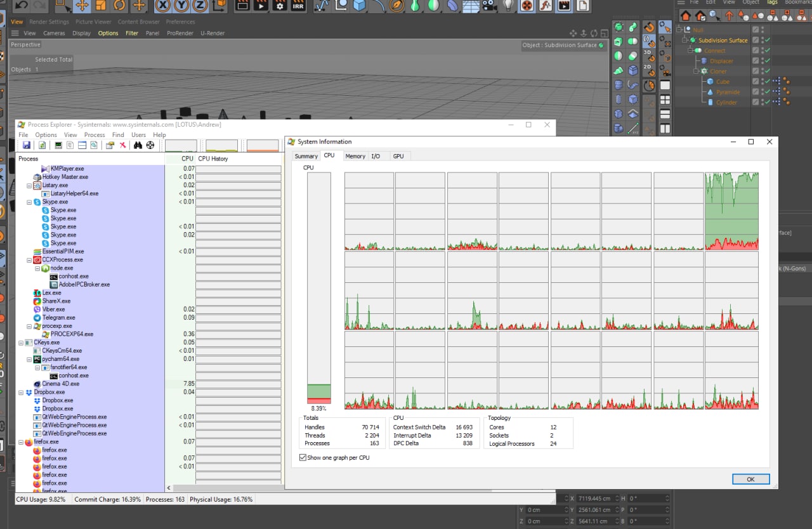Select the Move tool in Cinema 4D toolbar

[x=82, y=6]
